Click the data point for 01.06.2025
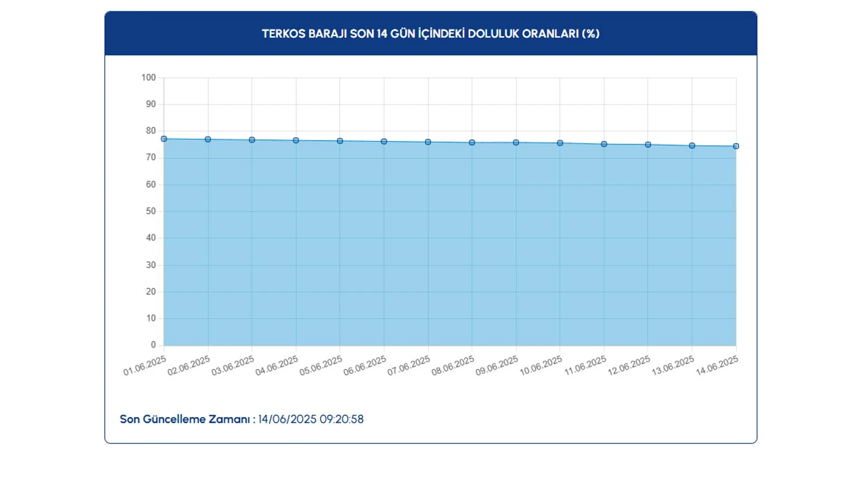This screenshot has width=868, height=488. click(x=164, y=139)
